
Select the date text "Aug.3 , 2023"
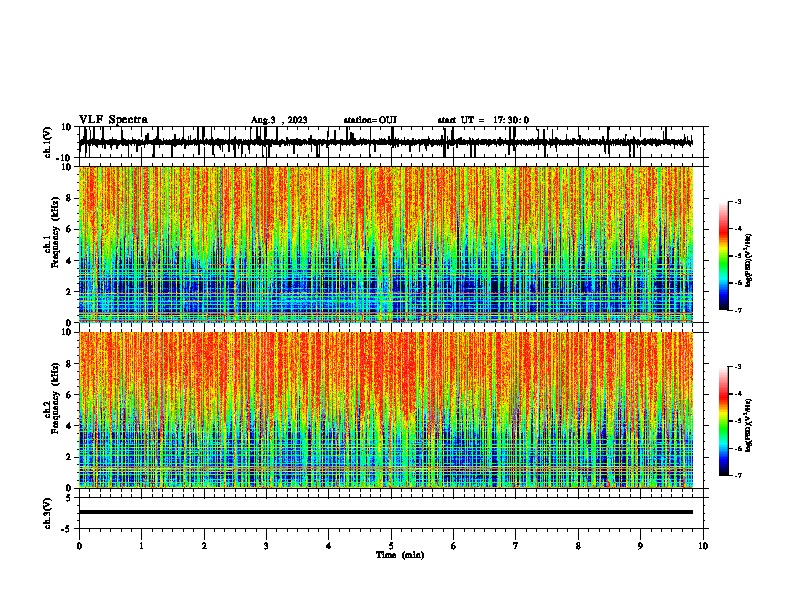(x=279, y=120)
